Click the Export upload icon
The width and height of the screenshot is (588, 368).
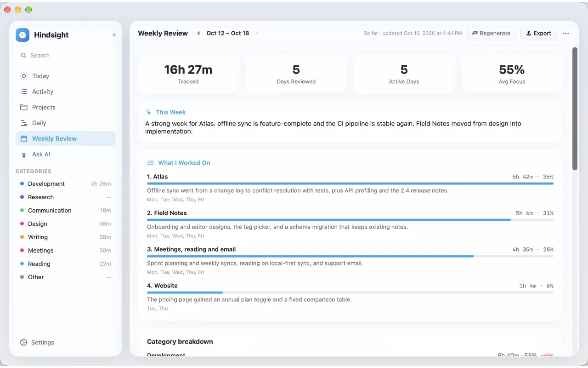click(x=529, y=33)
